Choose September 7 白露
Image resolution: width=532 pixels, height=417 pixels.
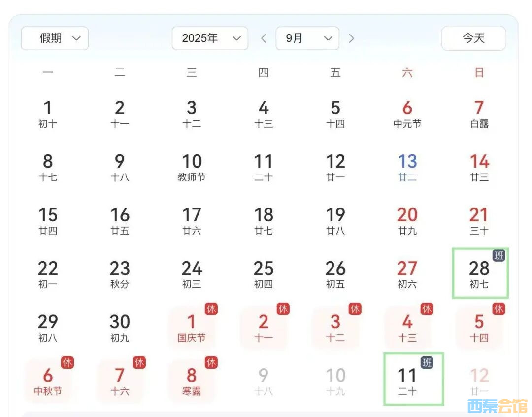(479, 113)
